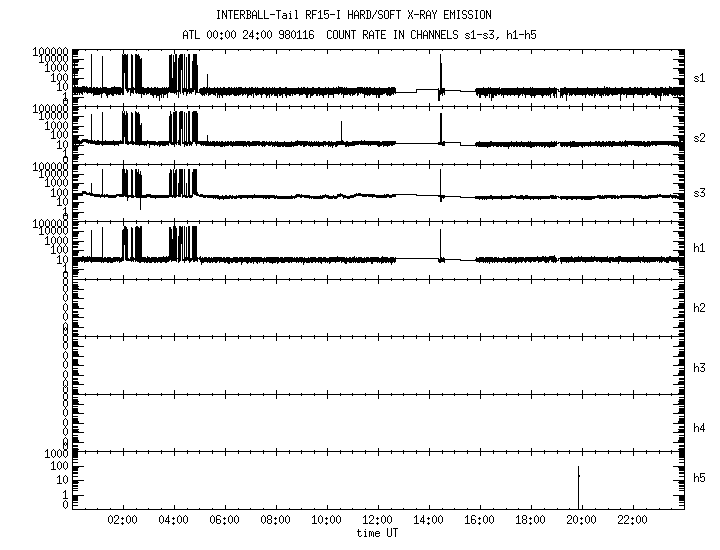Image resolution: width=720 pixels, height=550 pixels.
Task: Click the "time UT" axis title
Action: coord(378,534)
